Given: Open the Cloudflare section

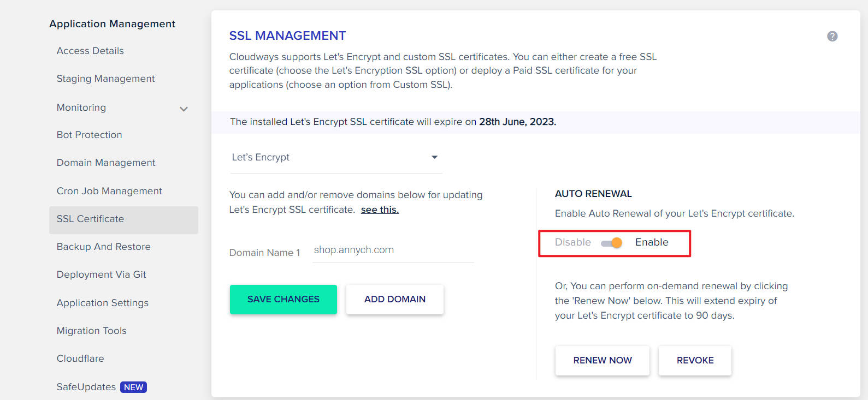Looking at the screenshot, I should click(x=80, y=359).
